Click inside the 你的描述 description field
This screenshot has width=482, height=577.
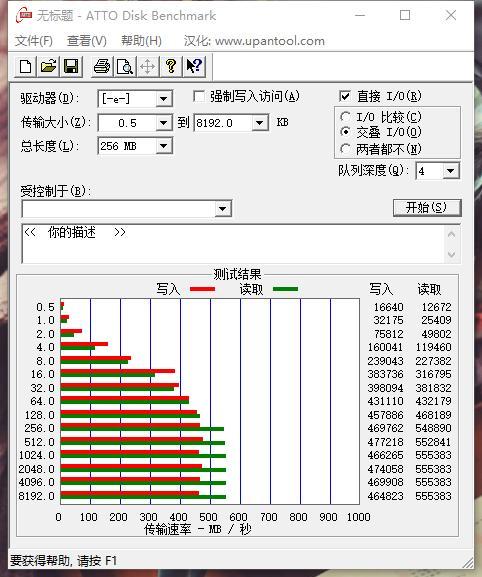[x=234, y=244]
